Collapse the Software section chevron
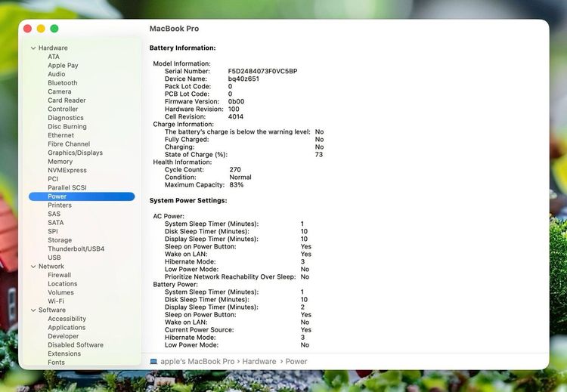Image resolution: width=567 pixels, height=392 pixels. point(33,310)
